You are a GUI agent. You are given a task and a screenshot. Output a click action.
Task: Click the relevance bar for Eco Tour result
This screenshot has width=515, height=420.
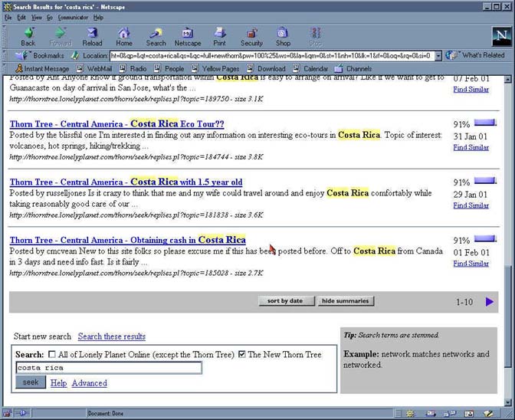click(485, 123)
